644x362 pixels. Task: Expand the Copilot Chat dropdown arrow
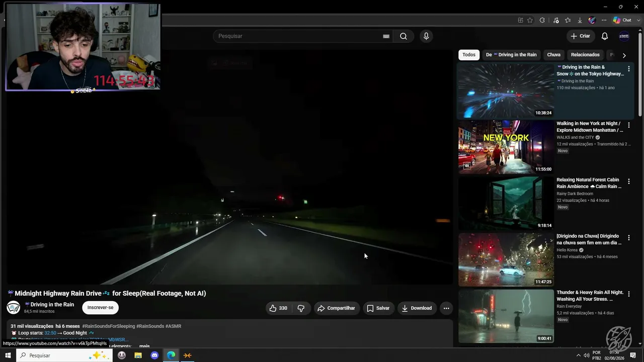638,20
